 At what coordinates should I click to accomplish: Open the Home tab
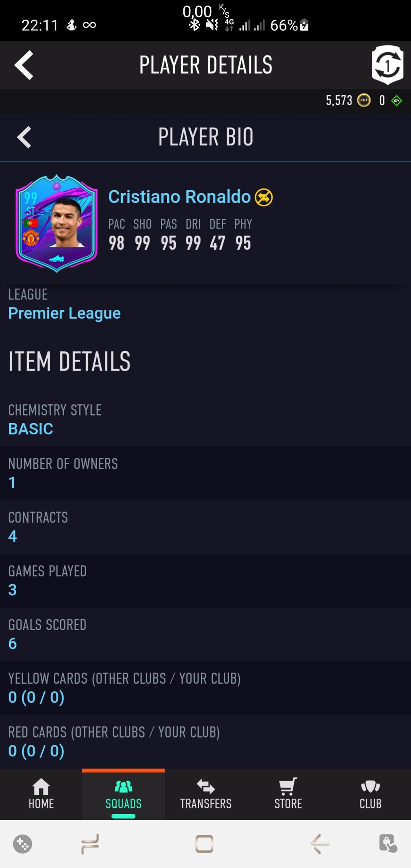pyautogui.click(x=41, y=794)
